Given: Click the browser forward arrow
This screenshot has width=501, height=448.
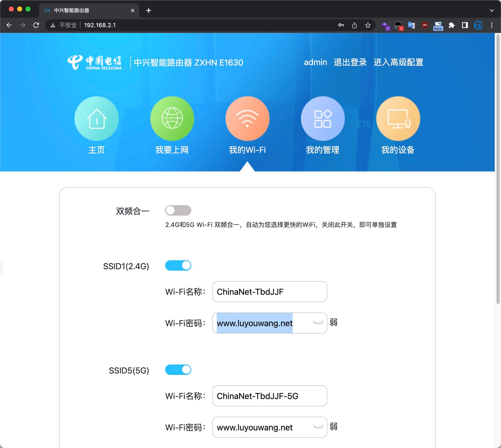Looking at the screenshot, I should point(23,25).
